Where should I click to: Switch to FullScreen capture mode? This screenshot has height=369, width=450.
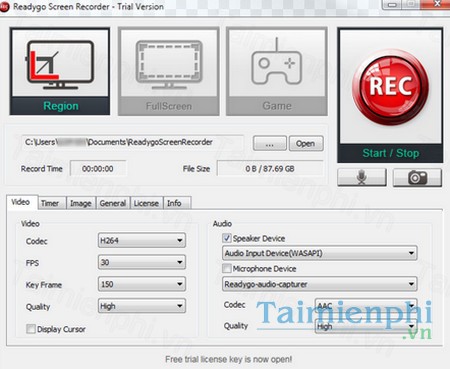tap(169, 71)
